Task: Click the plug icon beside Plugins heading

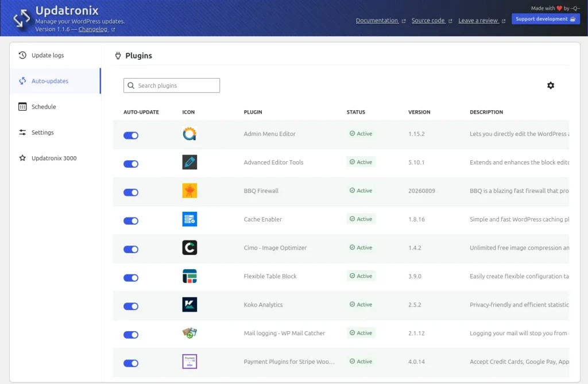Action: click(x=118, y=56)
